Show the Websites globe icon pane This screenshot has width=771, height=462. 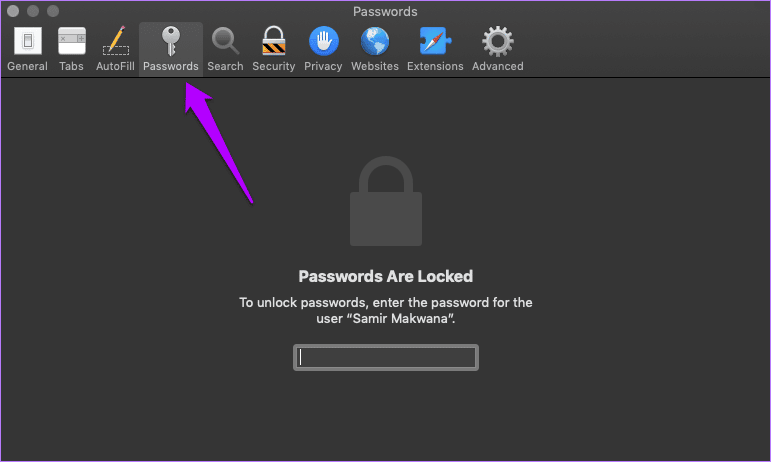point(375,41)
